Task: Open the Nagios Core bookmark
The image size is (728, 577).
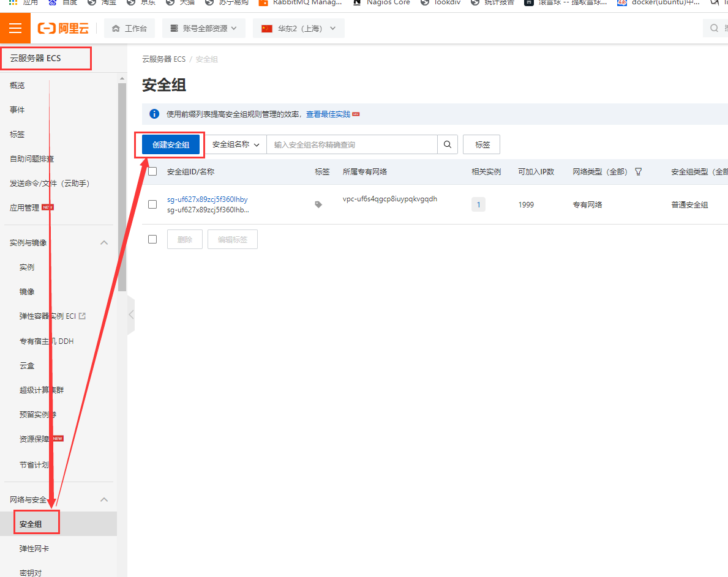Action: 381,3
